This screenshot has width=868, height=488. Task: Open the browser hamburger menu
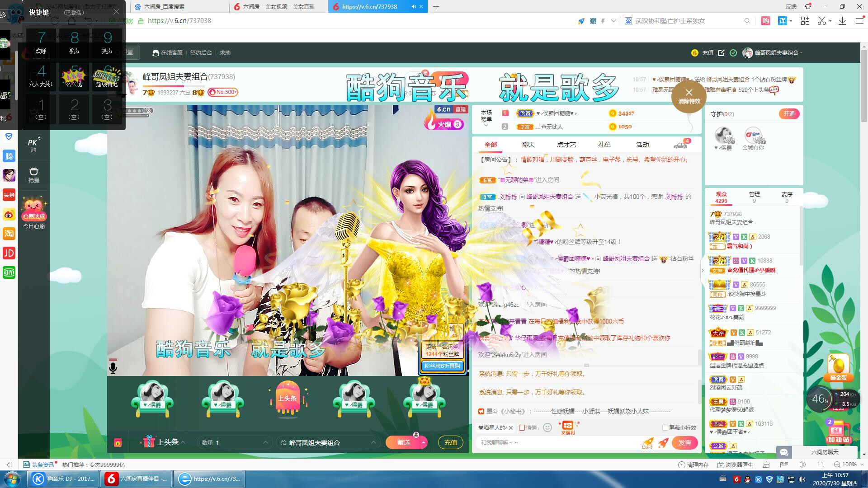pyautogui.click(x=859, y=21)
